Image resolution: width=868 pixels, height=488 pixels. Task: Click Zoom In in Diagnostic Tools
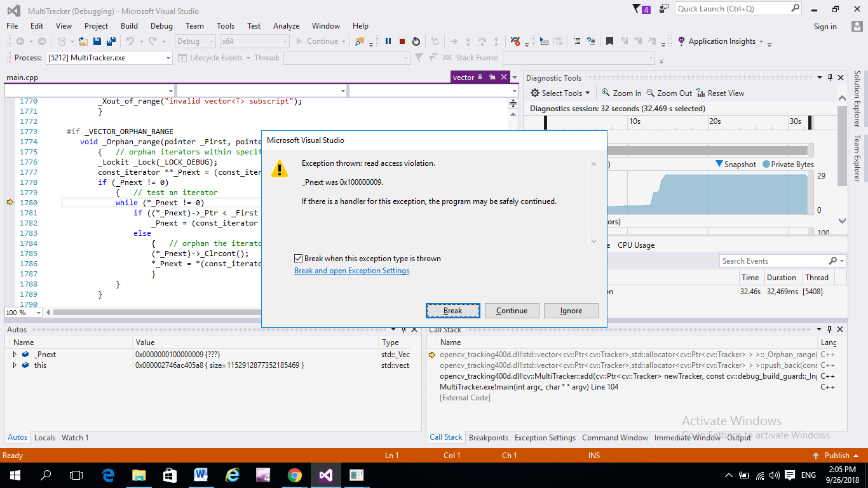pos(621,93)
